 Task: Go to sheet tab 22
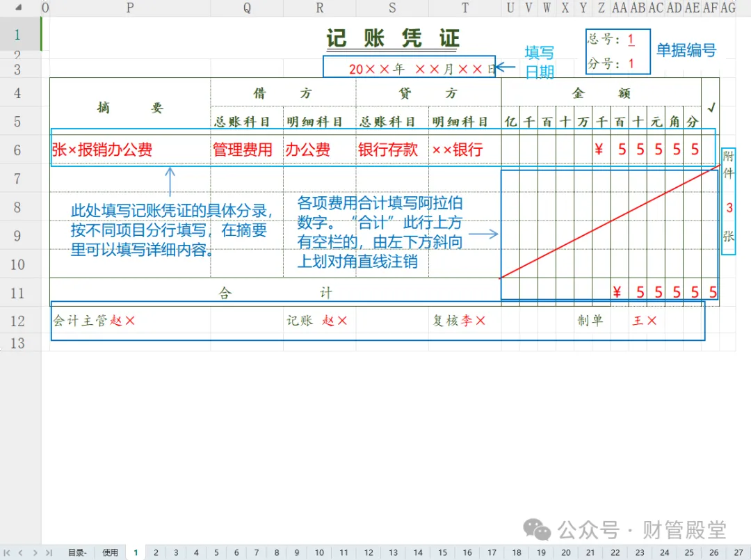[615, 552]
